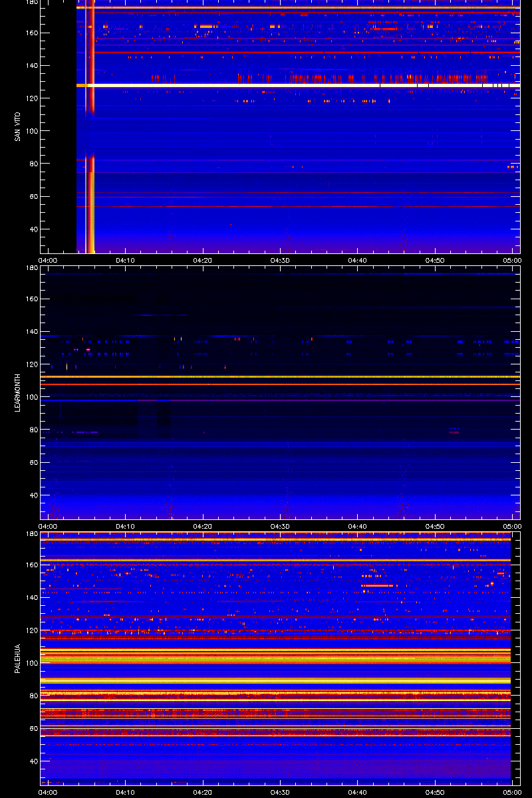Pick the 05:00 label below Palehua panel

[512, 792]
